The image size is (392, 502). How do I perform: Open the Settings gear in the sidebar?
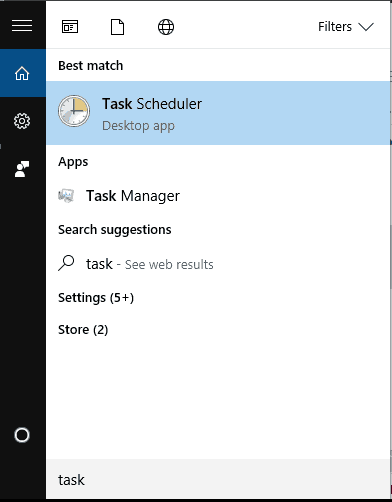[22, 121]
